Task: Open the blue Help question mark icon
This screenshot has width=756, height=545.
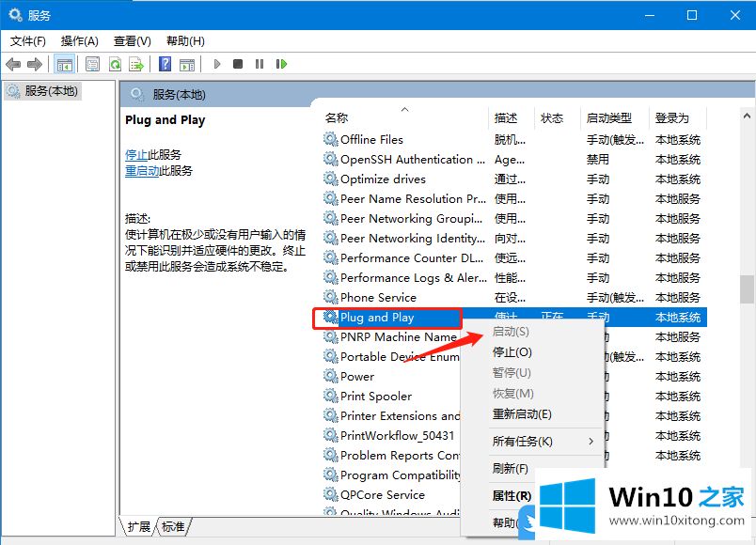Action: (165, 64)
